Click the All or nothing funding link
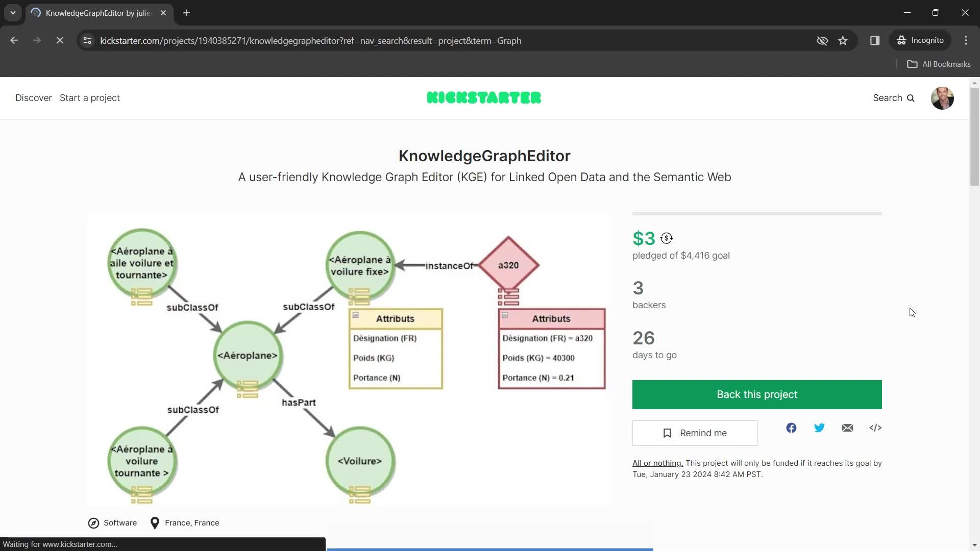Viewport: 980px width, 551px height. click(657, 463)
